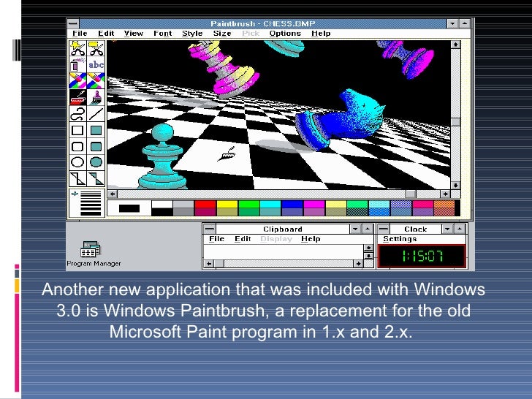
Task: Click the digital clock display 1:15:07
Action: point(422,256)
